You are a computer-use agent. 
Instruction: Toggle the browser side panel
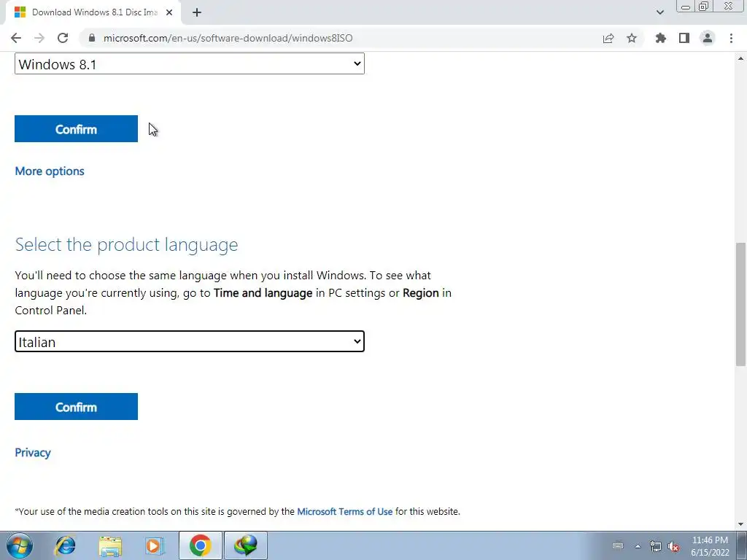684,38
